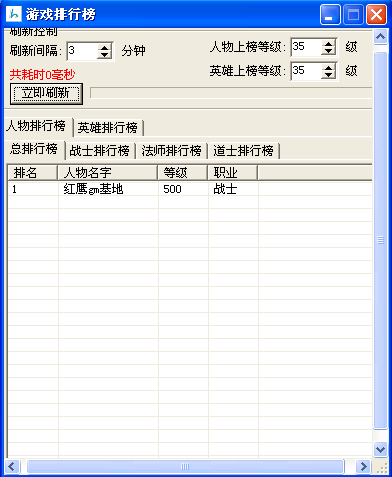Select the 道士排行榜 sub-tab
This screenshot has height=477, width=392.
pyautogui.click(x=244, y=151)
